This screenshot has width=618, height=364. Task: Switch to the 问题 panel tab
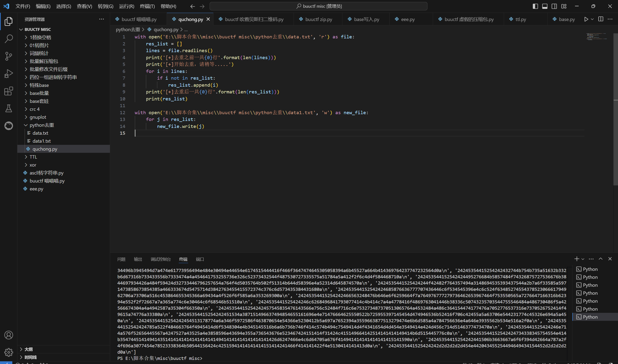tap(121, 259)
